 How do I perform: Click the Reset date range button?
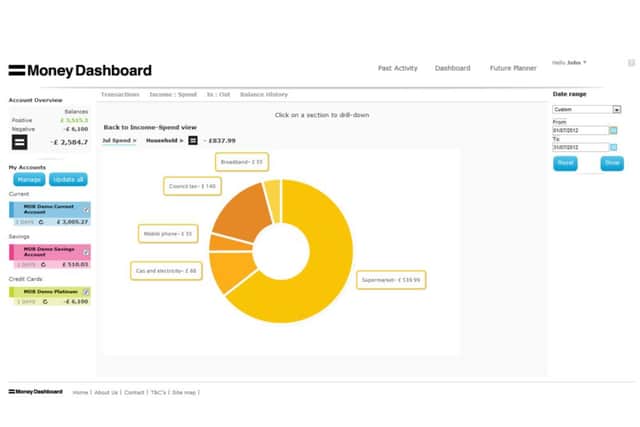pyautogui.click(x=565, y=163)
